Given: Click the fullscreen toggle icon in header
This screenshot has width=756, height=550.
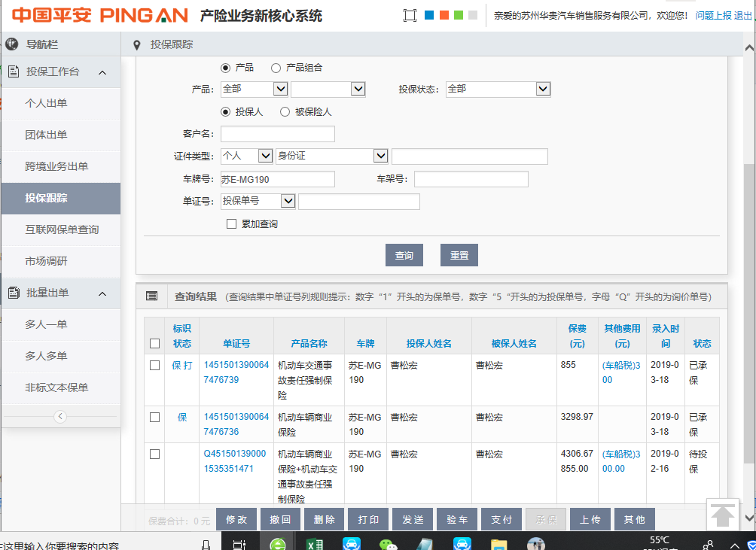Looking at the screenshot, I should [410, 16].
